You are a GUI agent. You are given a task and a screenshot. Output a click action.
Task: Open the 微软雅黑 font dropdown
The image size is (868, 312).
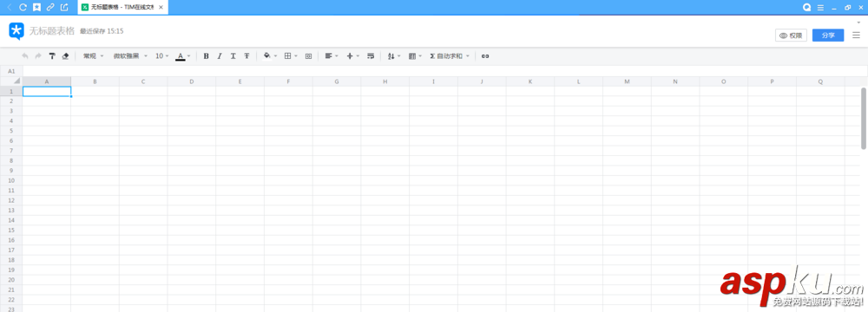(x=130, y=55)
